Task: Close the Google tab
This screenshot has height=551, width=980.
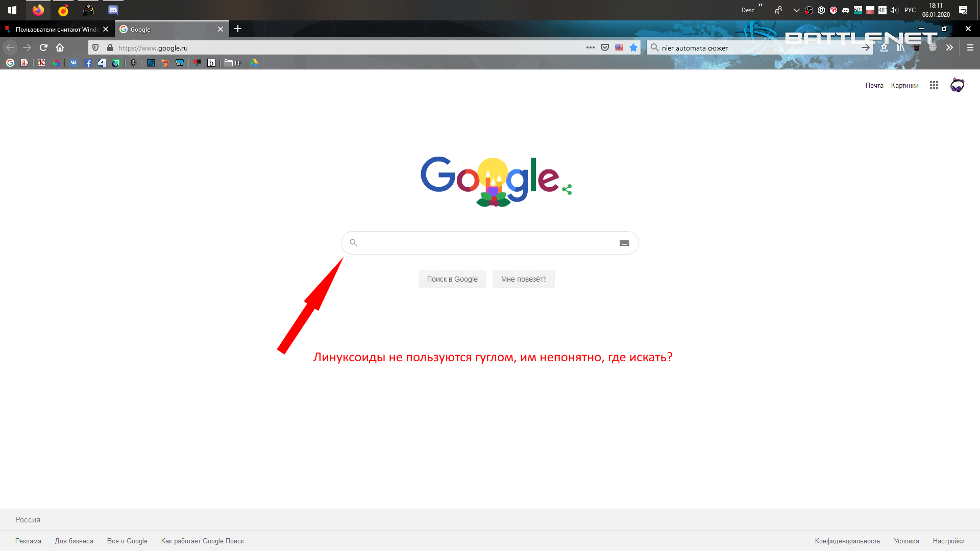Action: tap(220, 29)
